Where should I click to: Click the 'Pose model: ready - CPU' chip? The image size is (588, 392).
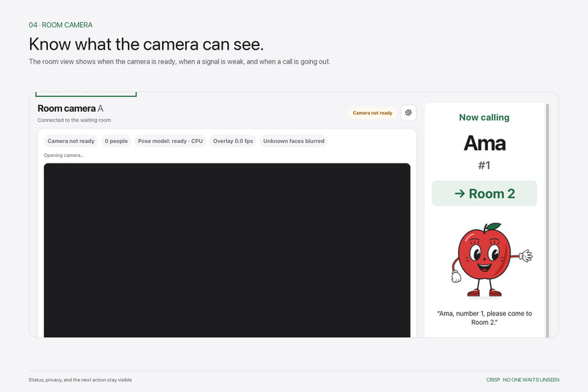point(170,141)
